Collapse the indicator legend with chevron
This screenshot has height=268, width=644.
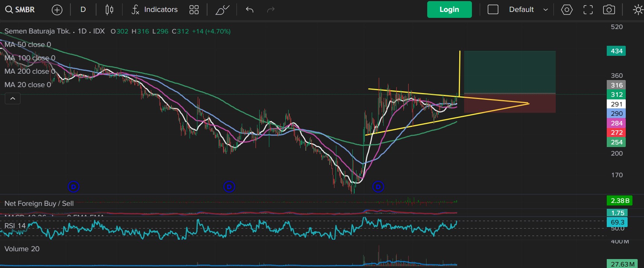pos(13,99)
